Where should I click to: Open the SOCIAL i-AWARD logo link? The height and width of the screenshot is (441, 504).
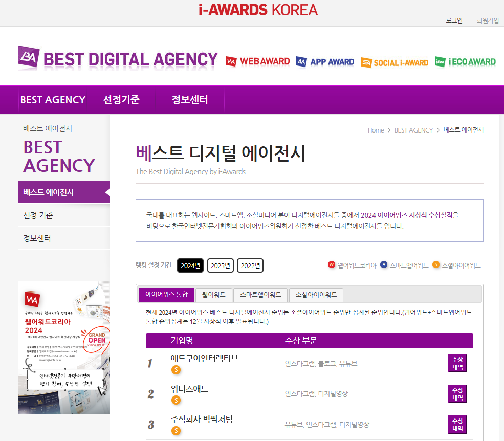pyautogui.click(x=395, y=63)
